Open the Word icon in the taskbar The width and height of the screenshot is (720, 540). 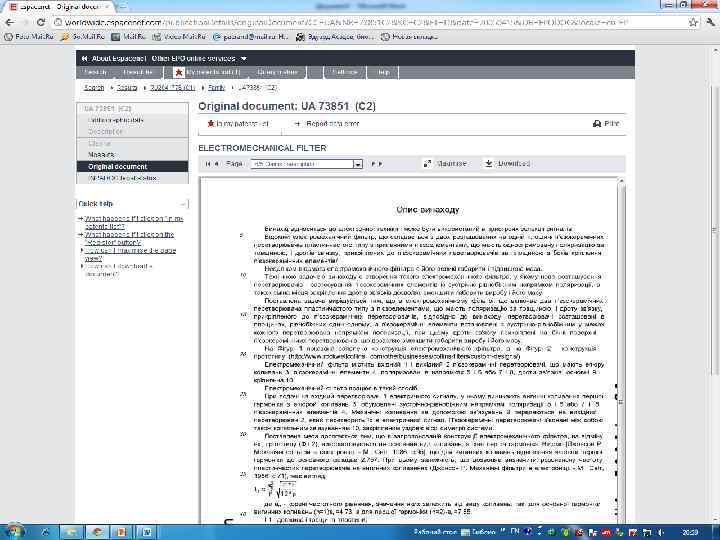[146, 532]
